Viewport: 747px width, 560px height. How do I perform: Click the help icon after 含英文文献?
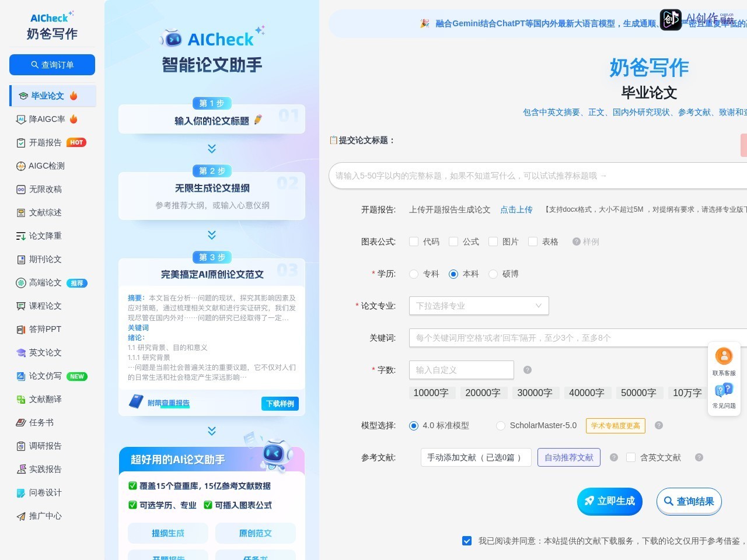pyautogui.click(x=699, y=457)
